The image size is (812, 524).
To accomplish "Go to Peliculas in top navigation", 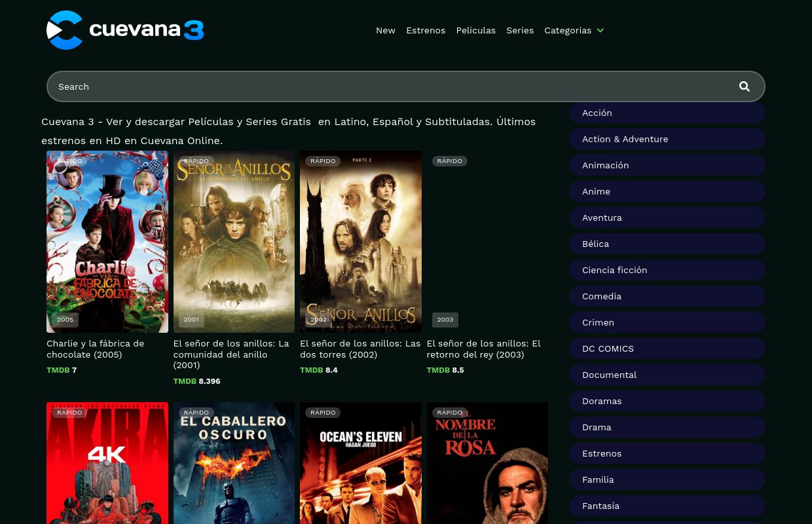I will click(x=476, y=30).
